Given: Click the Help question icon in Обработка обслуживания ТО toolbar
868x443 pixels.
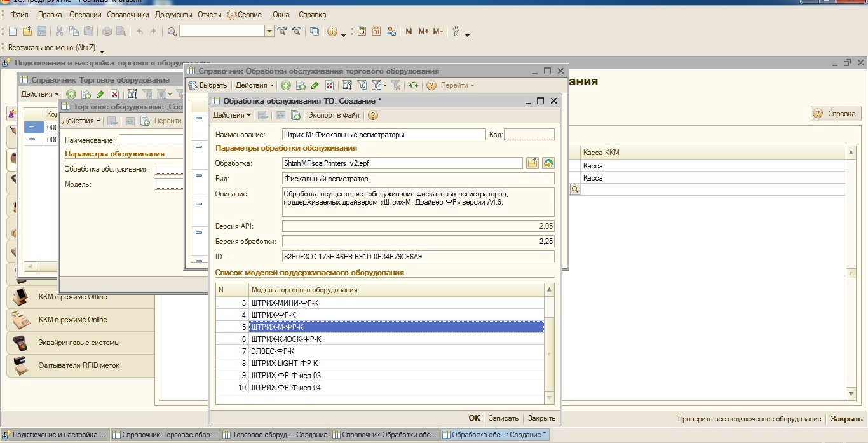Looking at the screenshot, I should [x=373, y=115].
